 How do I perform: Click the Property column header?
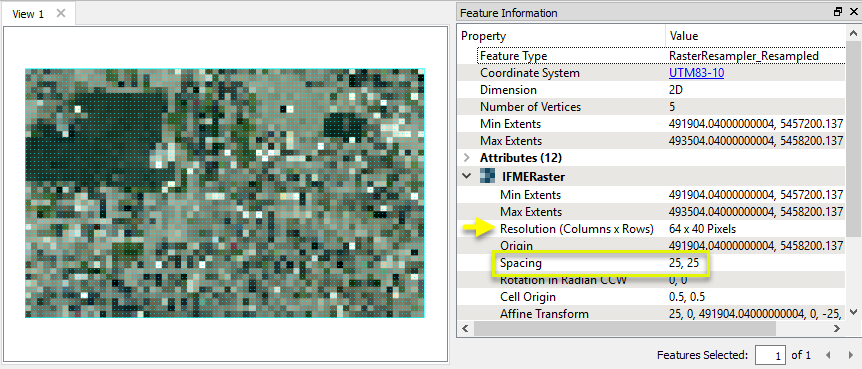pos(561,36)
